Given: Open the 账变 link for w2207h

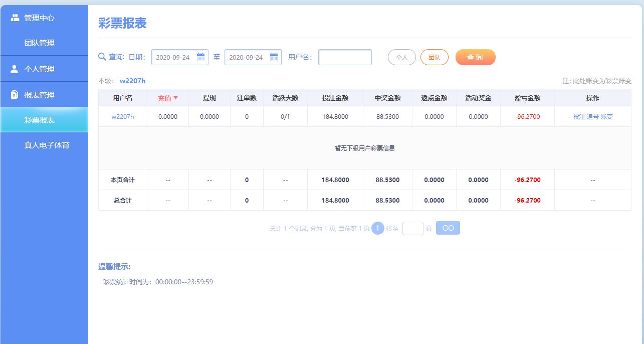Looking at the screenshot, I should 606,116.
